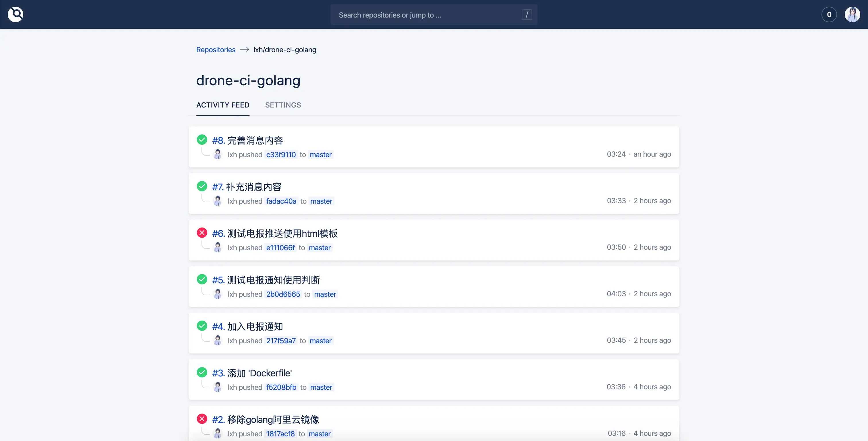Open commit e111066f link
Screen dimensions: 868x441
coord(280,248)
